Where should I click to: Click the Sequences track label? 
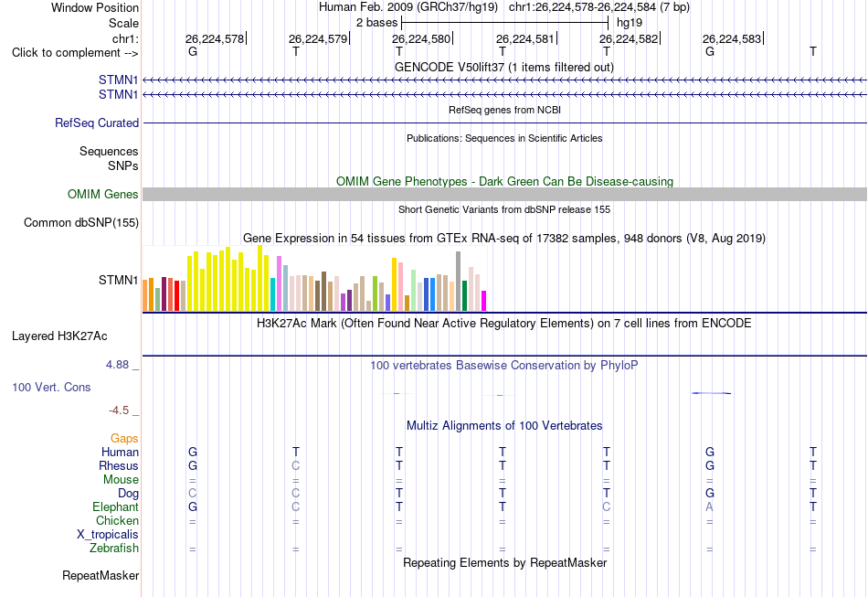[x=109, y=151]
